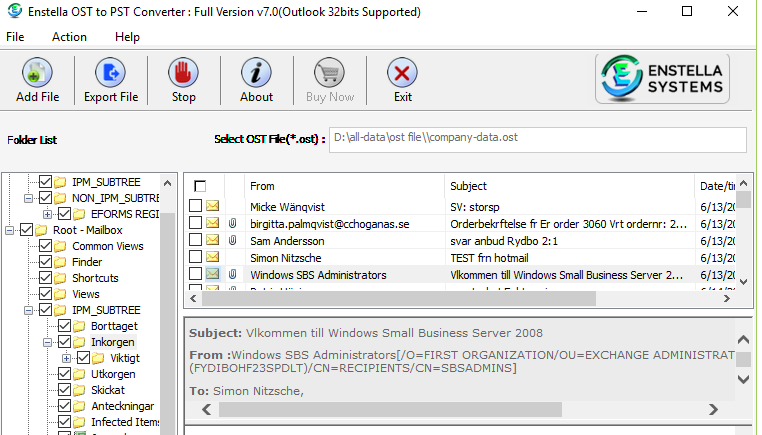Sort emails by the Subject column header
The width and height of the screenshot is (762, 435).
point(570,186)
